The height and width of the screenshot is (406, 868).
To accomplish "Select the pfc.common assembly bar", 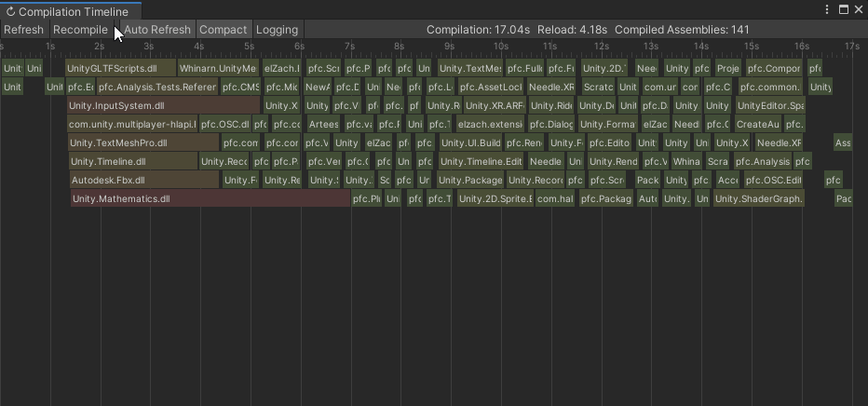I will (x=770, y=87).
